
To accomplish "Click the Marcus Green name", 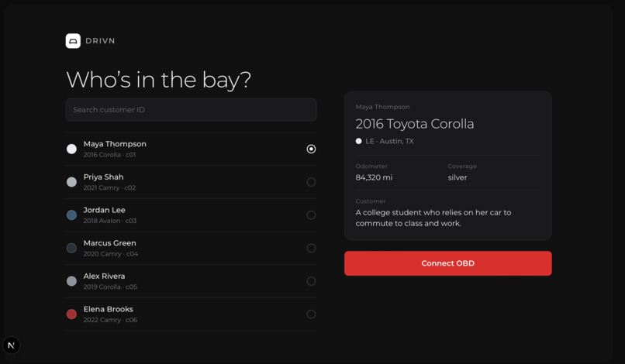I will click(x=109, y=243).
